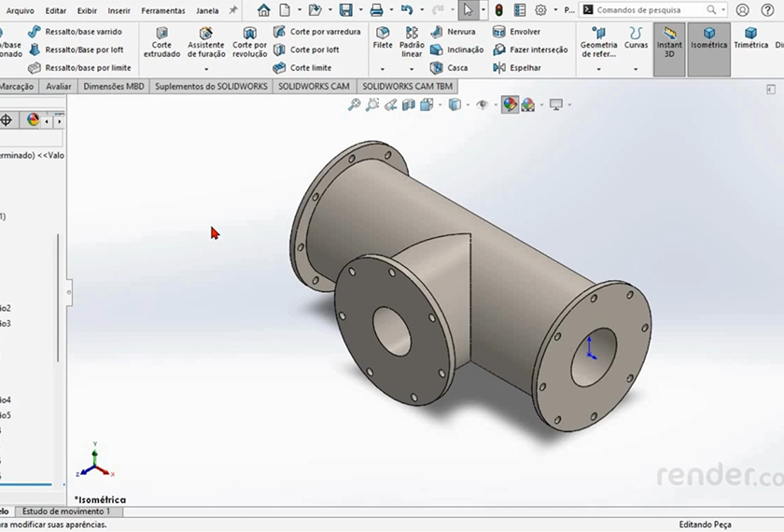Open the Ferramentas menu
The width and height of the screenshot is (784, 532).
(x=162, y=11)
